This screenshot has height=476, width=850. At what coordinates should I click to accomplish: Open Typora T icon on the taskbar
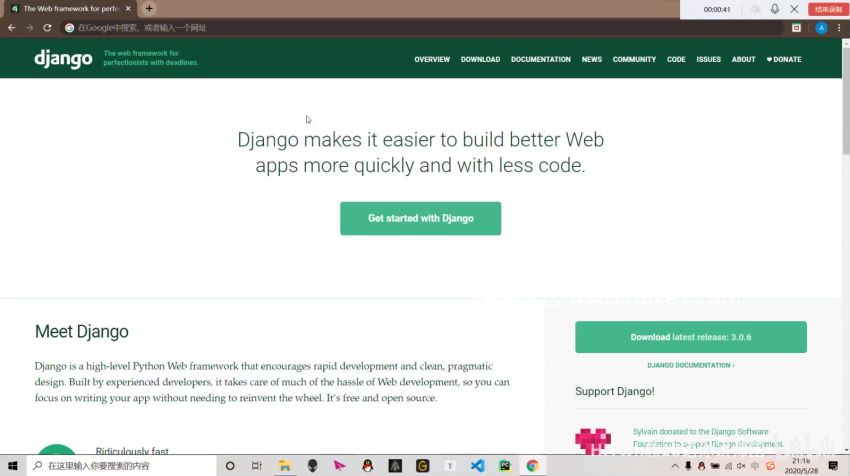tap(450, 466)
